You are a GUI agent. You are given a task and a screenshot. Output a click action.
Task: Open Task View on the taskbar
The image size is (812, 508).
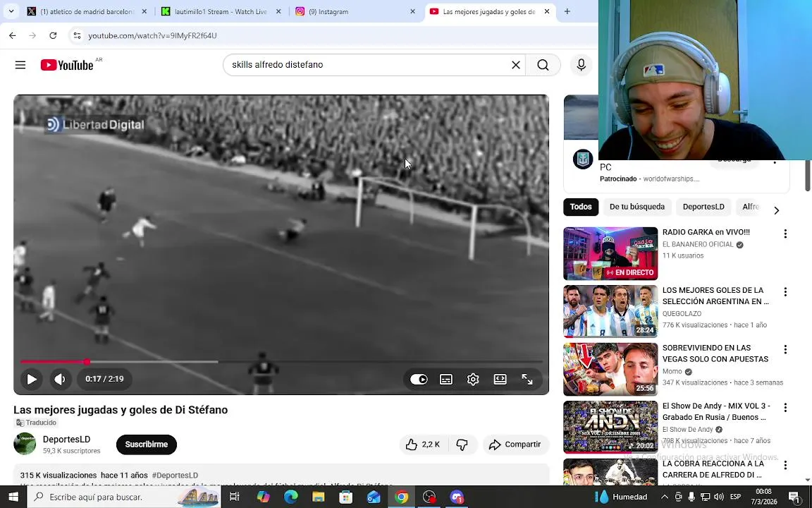coord(235,497)
